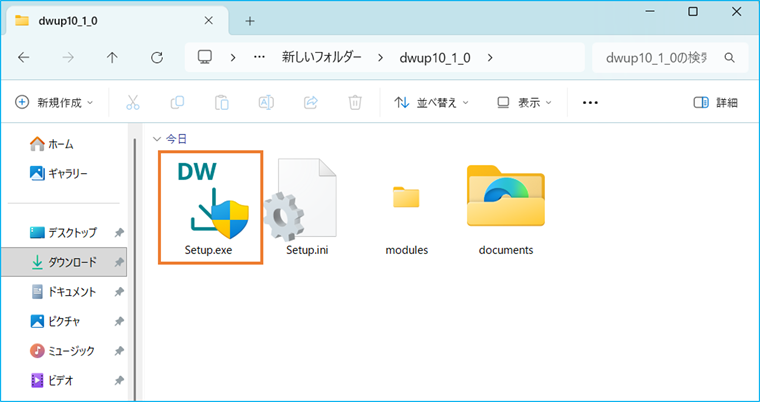
Task: Click the documents folder name
Action: [506, 251]
